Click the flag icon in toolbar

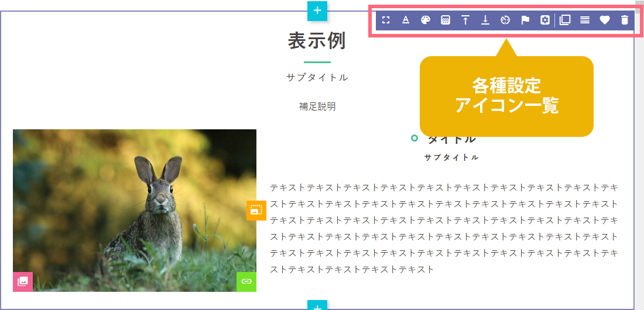click(x=525, y=20)
